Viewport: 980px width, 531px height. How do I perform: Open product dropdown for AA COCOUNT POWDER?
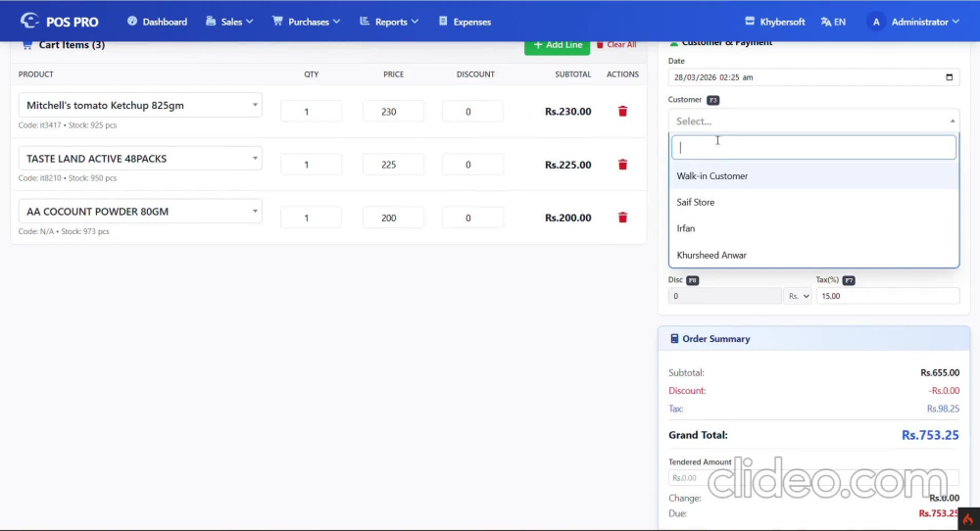pyautogui.click(x=140, y=212)
